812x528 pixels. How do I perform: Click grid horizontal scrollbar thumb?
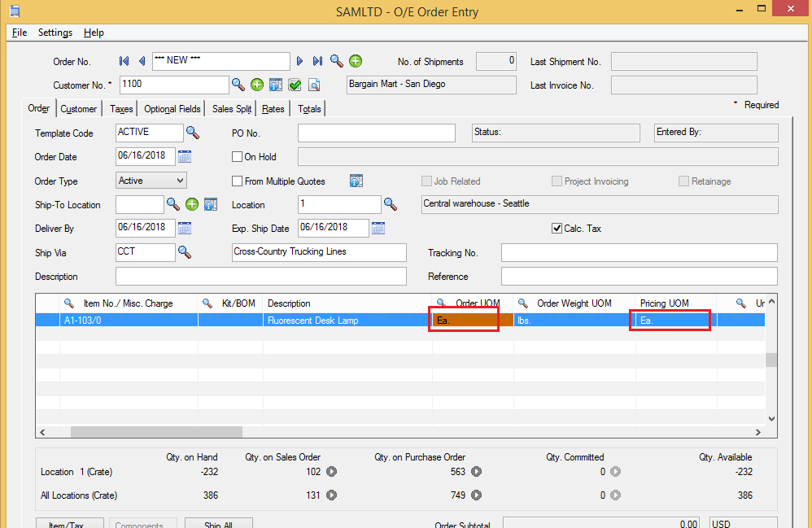[x=156, y=432]
